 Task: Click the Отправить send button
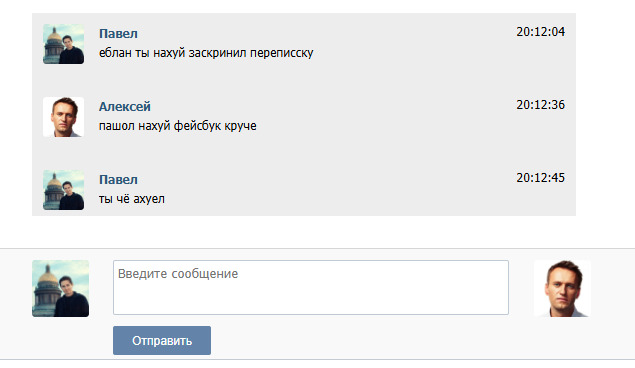(x=162, y=340)
